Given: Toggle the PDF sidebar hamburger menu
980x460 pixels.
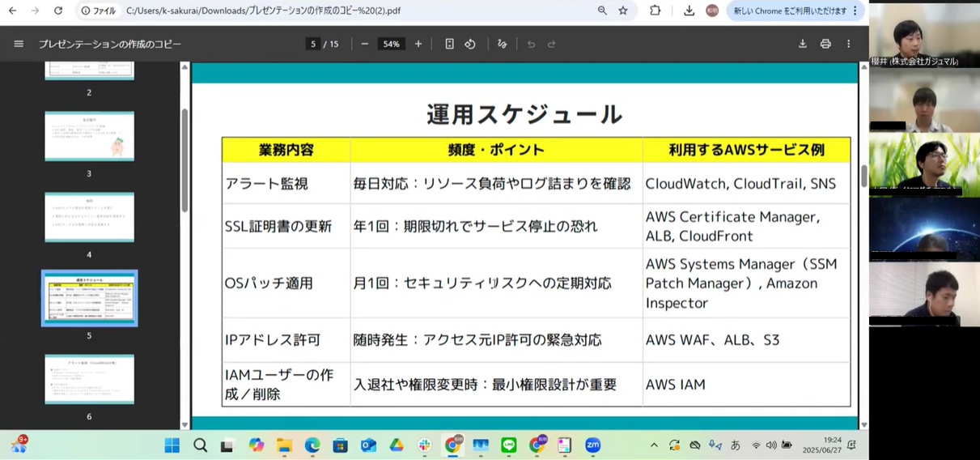Looking at the screenshot, I should [19, 44].
